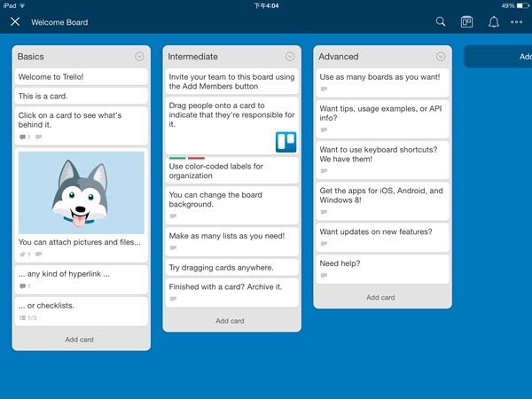Expand the Advanced list options chevron

441,57
